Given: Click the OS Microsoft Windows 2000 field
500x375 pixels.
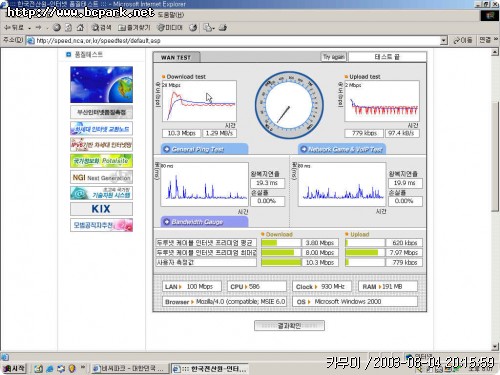Looking at the screenshot, I should pyautogui.click(x=355, y=302).
